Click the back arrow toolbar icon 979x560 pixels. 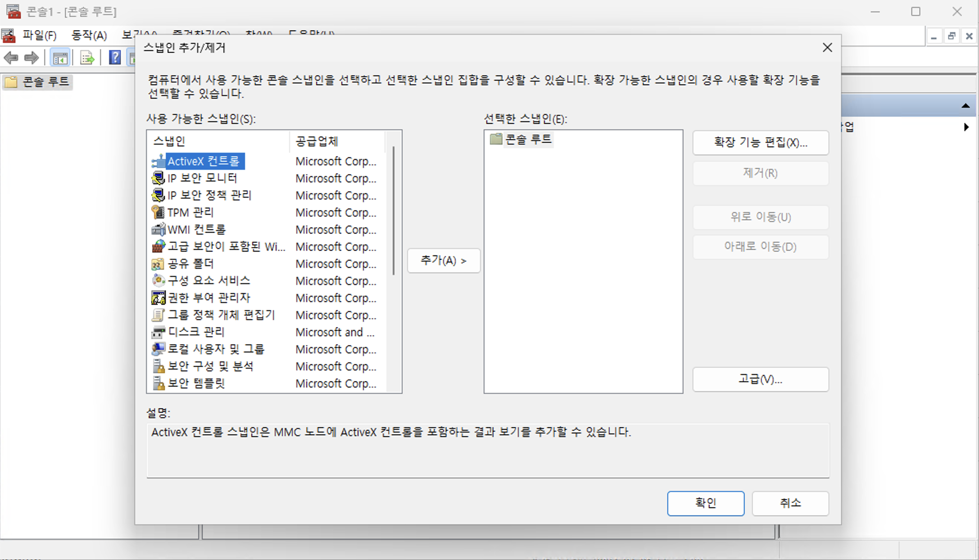pyautogui.click(x=11, y=58)
